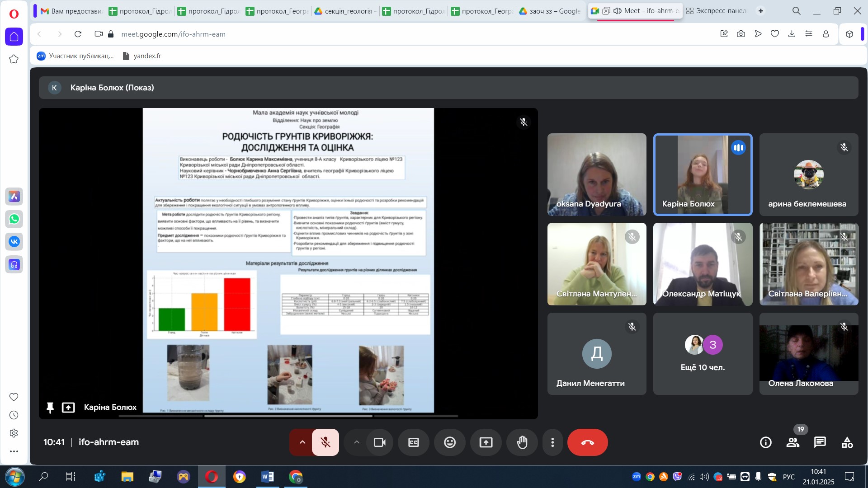Open audio settings chevron next to microphone

(x=302, y=442)
